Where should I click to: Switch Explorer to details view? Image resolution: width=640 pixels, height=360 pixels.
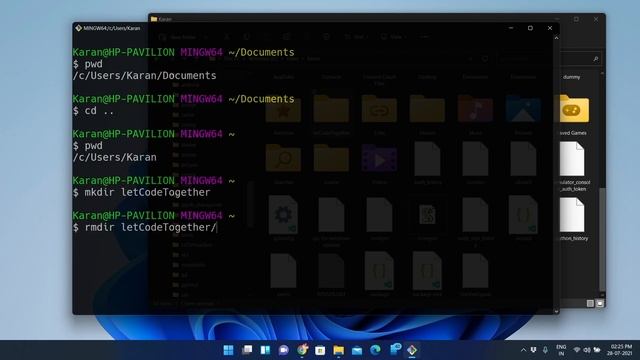[590, 303]
